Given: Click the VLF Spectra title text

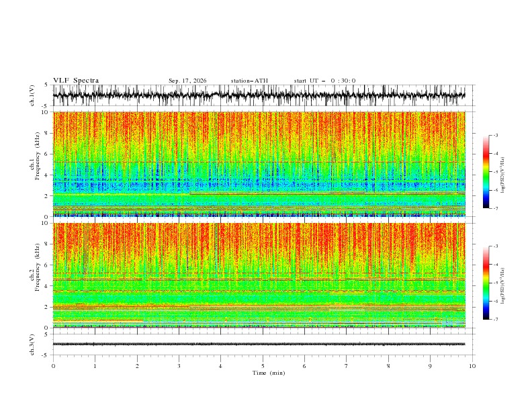Looking at the screenshot, I should pos(76,81).
